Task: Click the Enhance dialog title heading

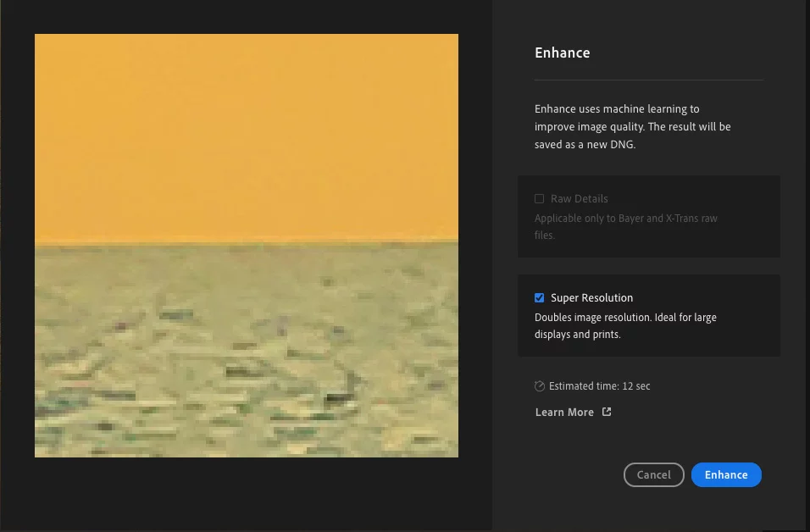Action: tap(563, 53)
